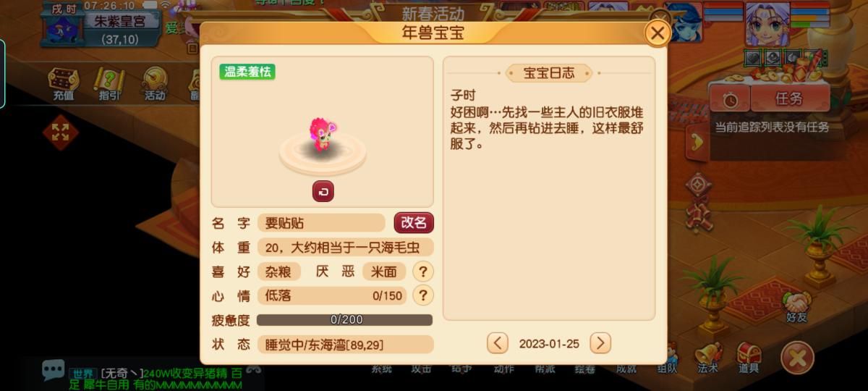Go to previous diary date
868x391 pixels.
point(497,343)
